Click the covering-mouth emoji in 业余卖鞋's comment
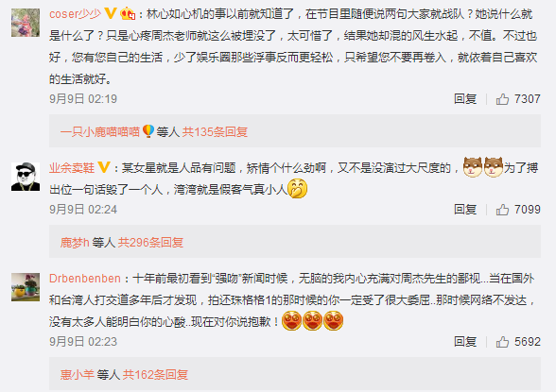556x392 pixels. (x=297, y=189)
